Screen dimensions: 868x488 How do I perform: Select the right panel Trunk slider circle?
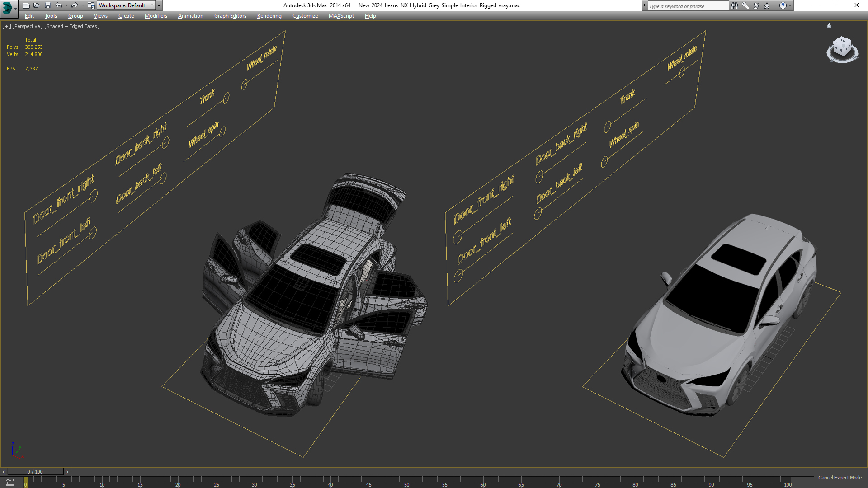pyautogui.click(x=607, y=127)
